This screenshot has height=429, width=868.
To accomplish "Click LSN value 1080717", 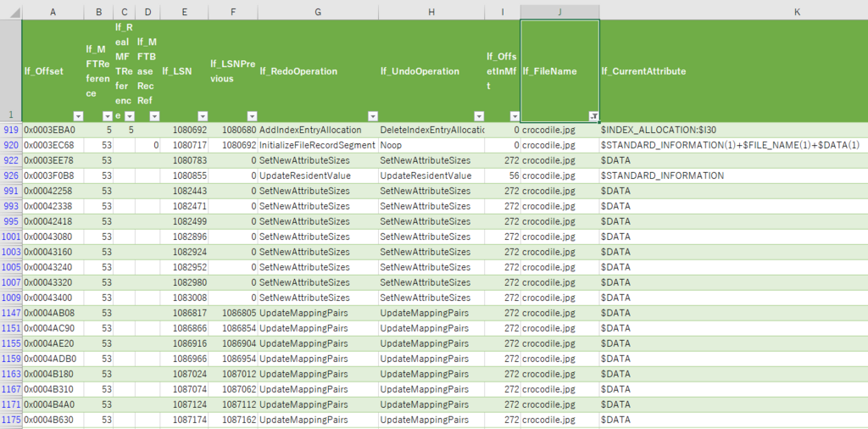I will pos(184,145).
